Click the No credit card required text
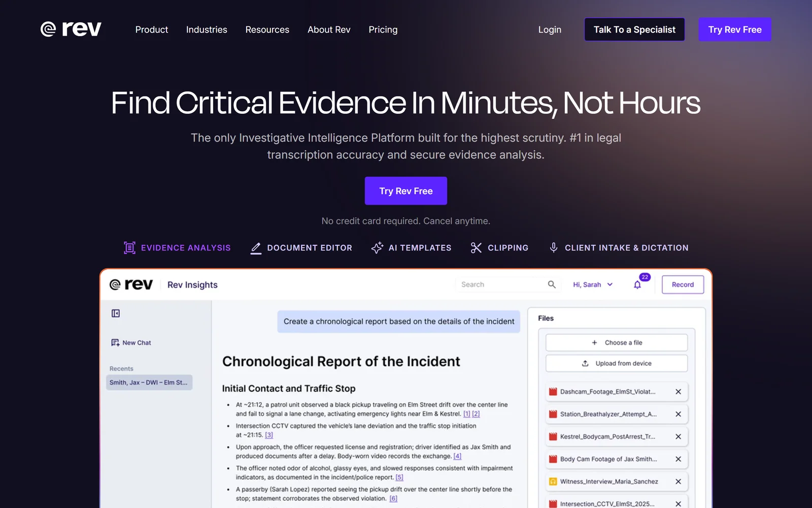The image size is (812, 508). 406,221
